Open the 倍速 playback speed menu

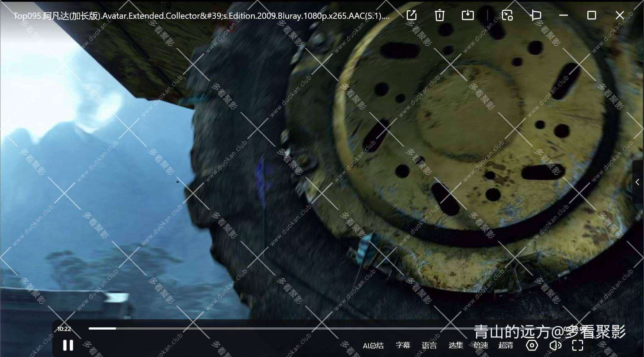(481, 345)
